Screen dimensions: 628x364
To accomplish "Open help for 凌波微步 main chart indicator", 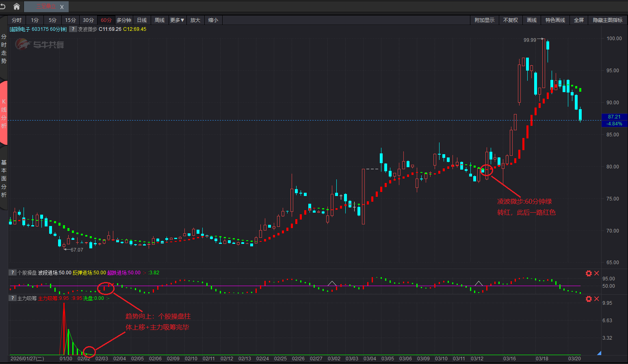I will point(73,29).
